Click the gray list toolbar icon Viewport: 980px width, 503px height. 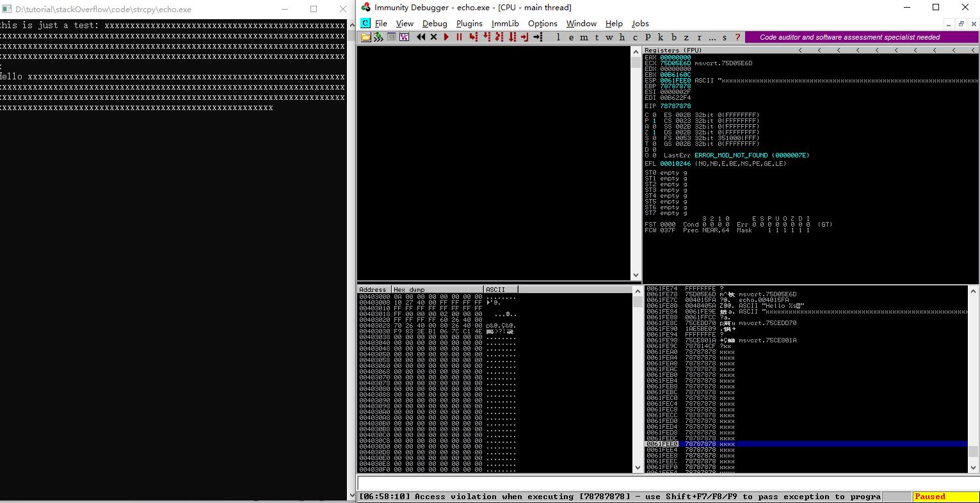point(391,37)
